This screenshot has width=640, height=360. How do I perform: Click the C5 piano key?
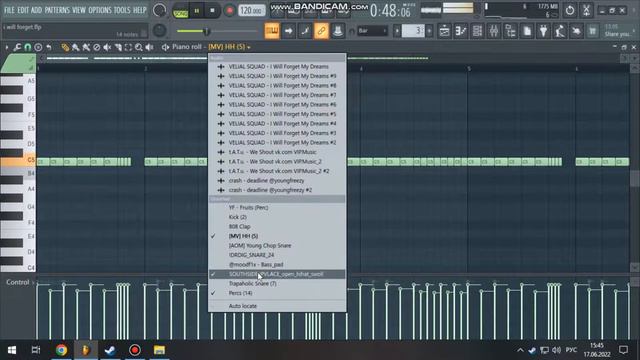[18, 160]
